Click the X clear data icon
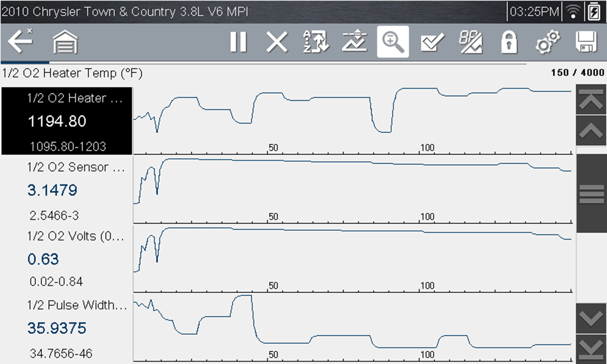 tap(277, 42)
